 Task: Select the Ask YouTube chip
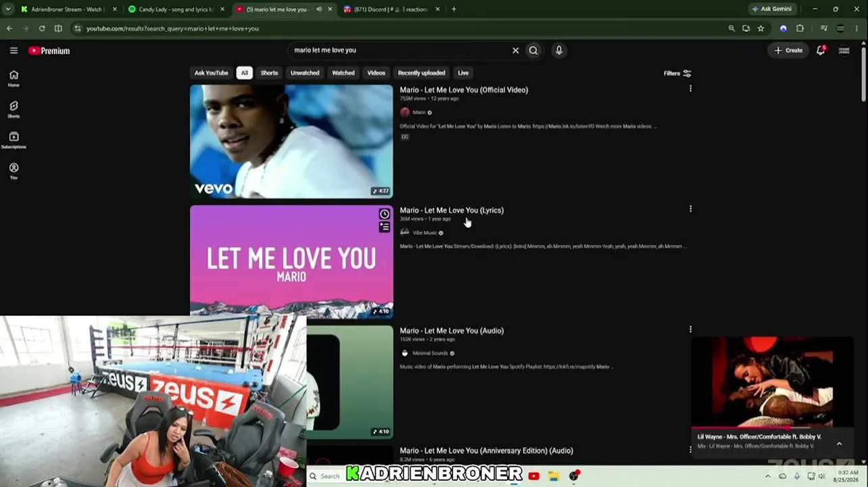coord(212,73)
